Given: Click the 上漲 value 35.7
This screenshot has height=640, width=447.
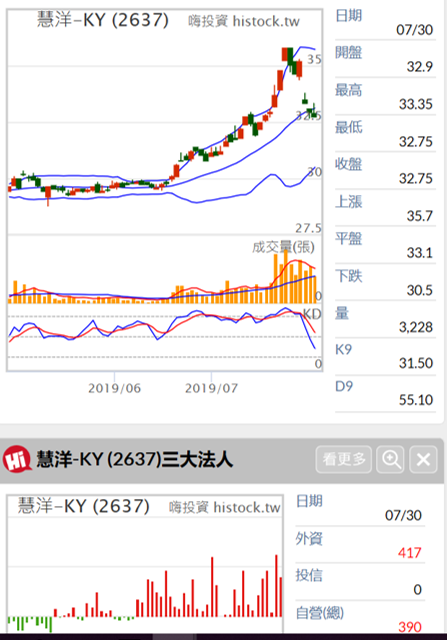Looking at the screenshot, I should tap(420, 216).
